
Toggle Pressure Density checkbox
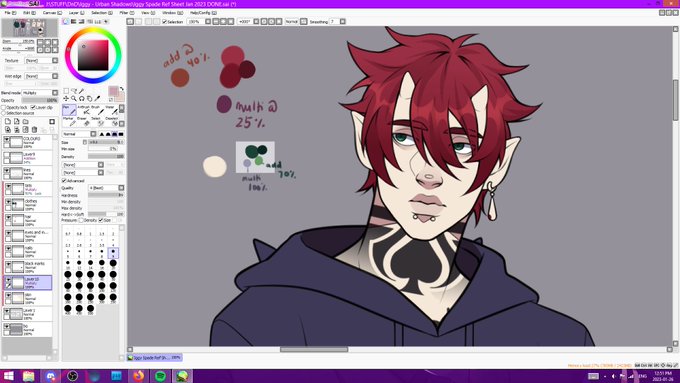pos(81,220)
